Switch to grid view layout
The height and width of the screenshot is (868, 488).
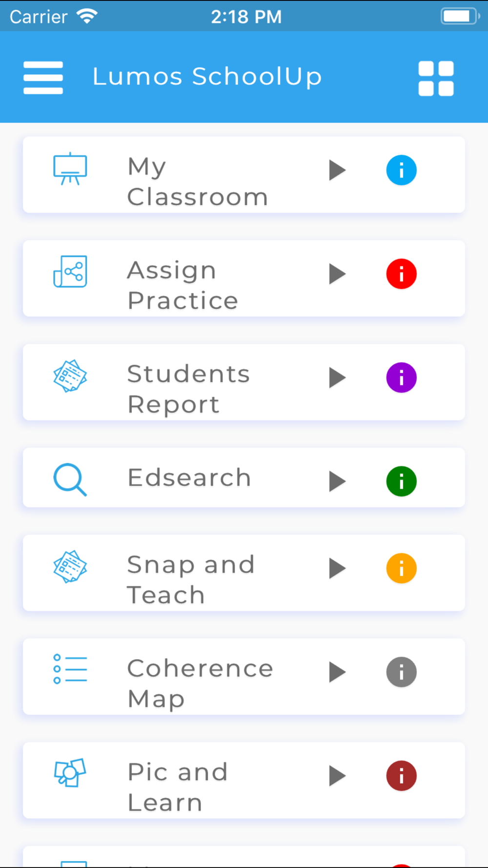click(436, 78)
